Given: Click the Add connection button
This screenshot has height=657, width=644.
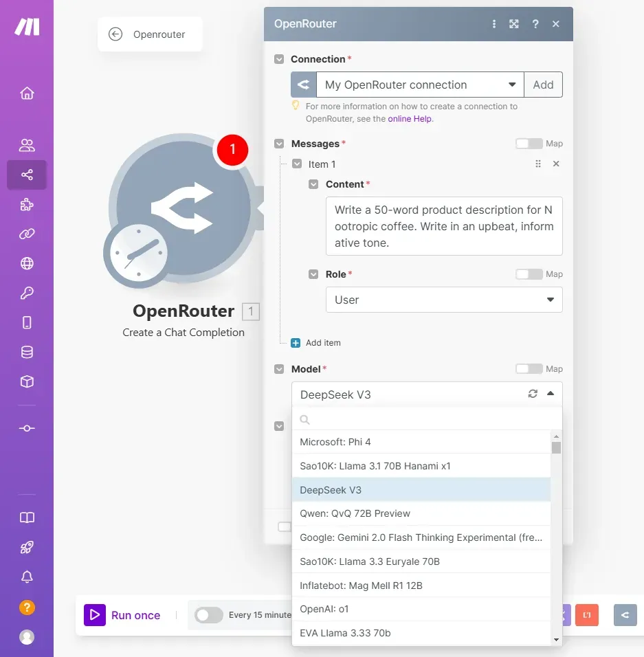Looking at the screenshot, I should point(543,85).
